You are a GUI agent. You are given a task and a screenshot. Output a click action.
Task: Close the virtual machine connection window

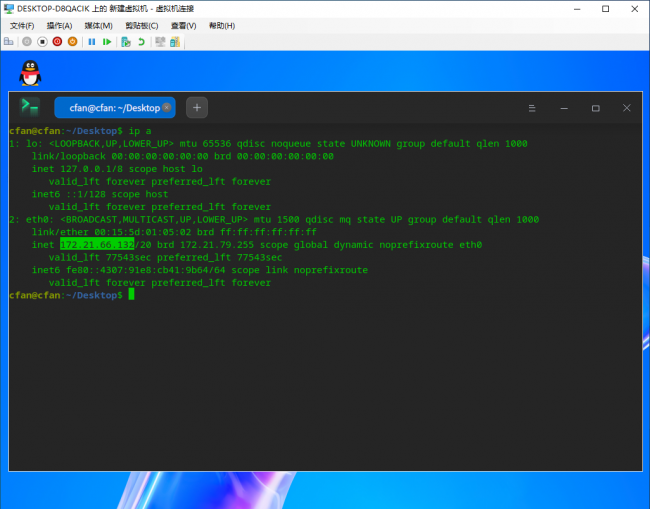pos(635,9)
